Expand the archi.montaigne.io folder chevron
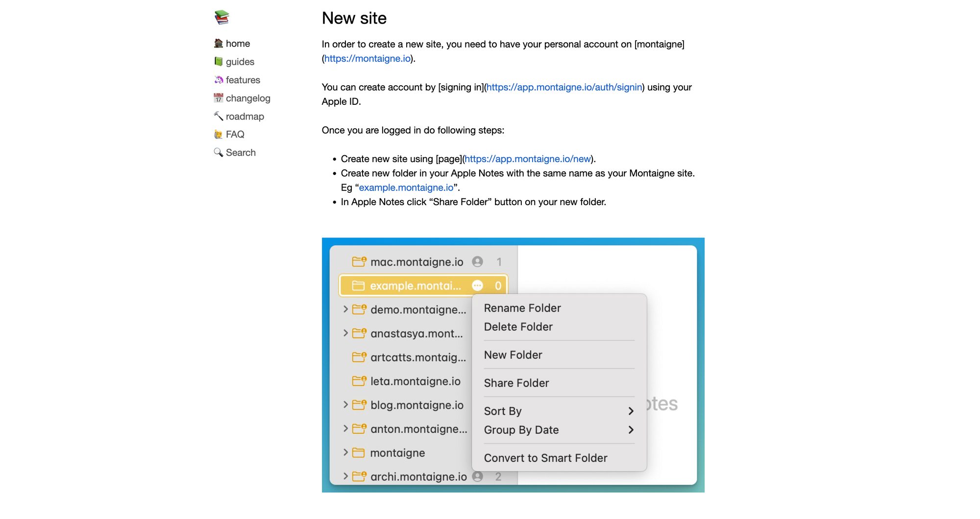 click(345, 476)
